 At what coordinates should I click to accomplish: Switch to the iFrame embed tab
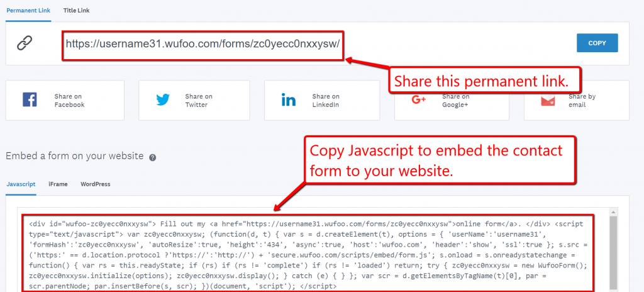58,184
